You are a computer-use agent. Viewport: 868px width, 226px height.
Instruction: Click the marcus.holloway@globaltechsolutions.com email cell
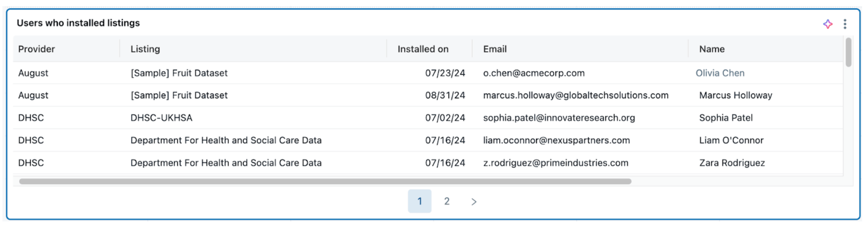tap(576, 95)
